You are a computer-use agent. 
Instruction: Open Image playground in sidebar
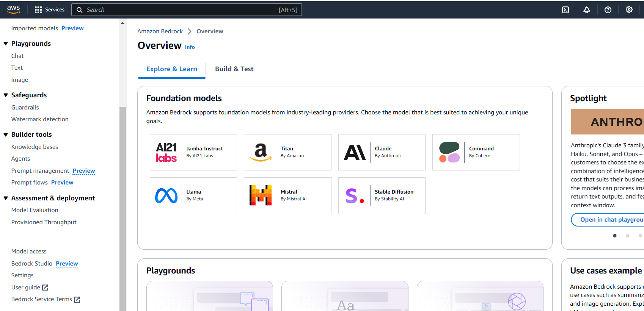click(20, 80)
